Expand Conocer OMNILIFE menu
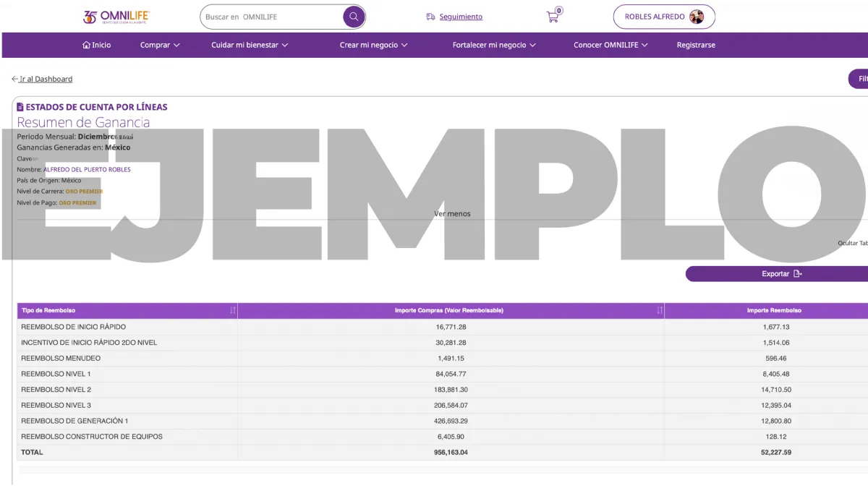 click(610, 45)
